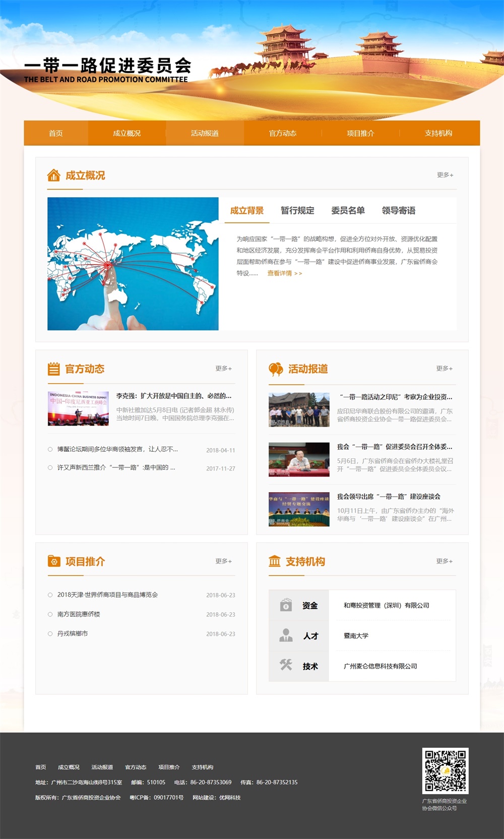This screenshot has height=839, width=504.
Task: Click 广州麦仑信息科技有限公司 link
Action: pyautogui.click(x=381, y=666)
